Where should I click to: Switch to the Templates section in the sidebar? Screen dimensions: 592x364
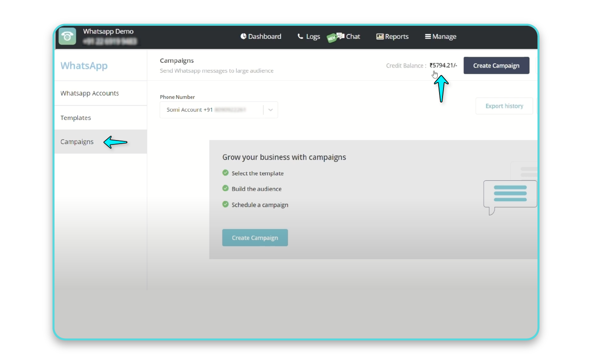click(76, 117)
